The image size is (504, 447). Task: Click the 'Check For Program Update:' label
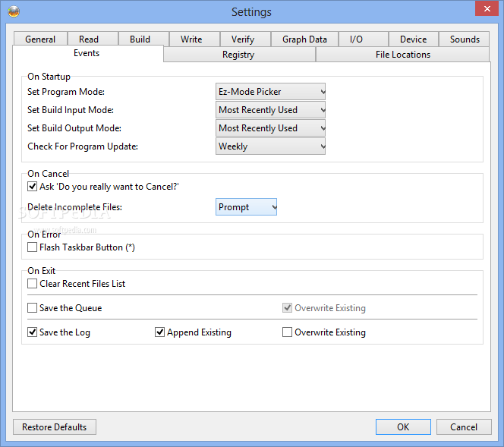pyautogui.click(x=83, y=146)
